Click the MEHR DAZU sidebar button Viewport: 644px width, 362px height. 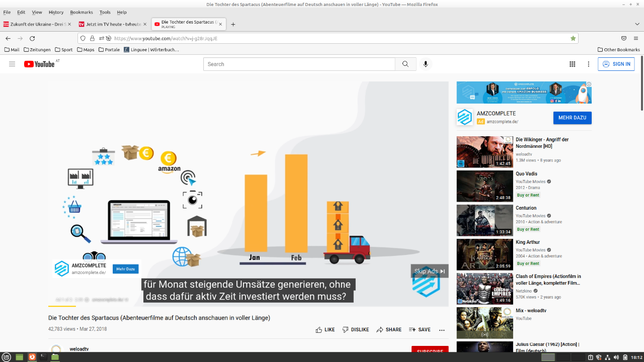click(573, 118)
